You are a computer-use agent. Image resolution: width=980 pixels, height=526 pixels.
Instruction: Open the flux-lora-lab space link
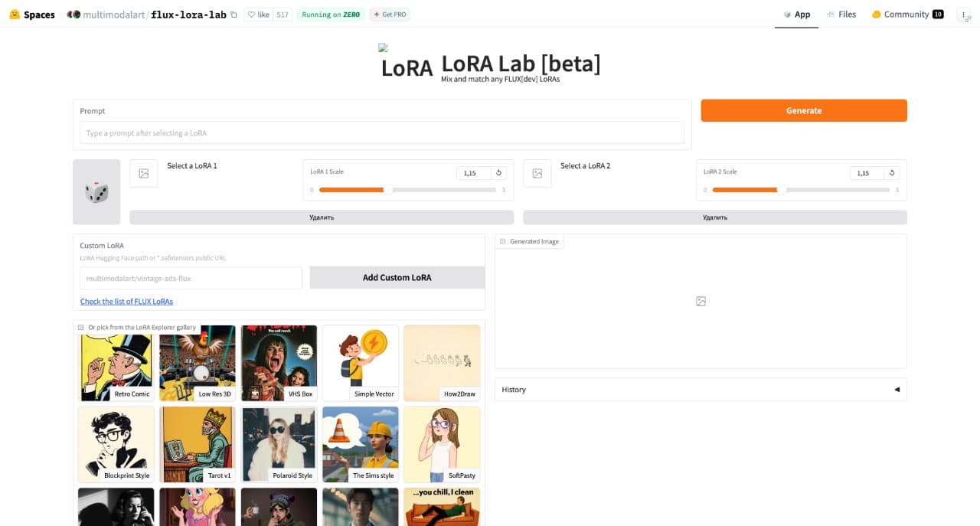pos(188,15)
